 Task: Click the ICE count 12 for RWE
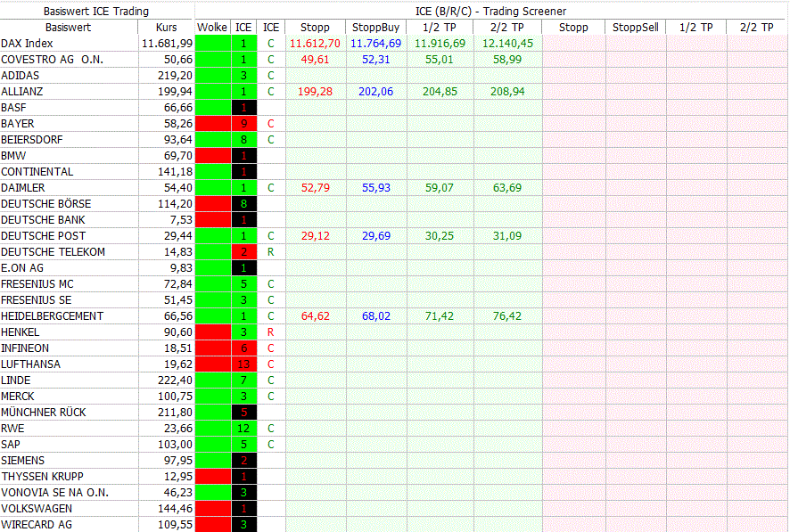(243, 429)
